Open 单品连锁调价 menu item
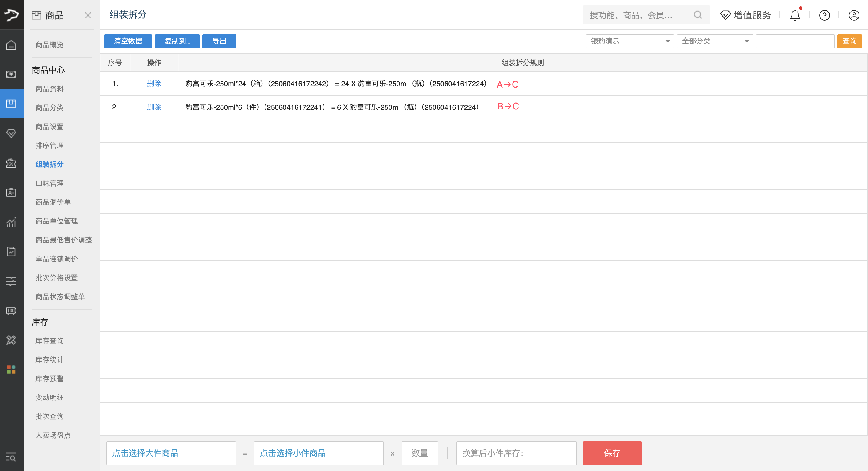This screenshot has width=868, height=471. (57, 259)
